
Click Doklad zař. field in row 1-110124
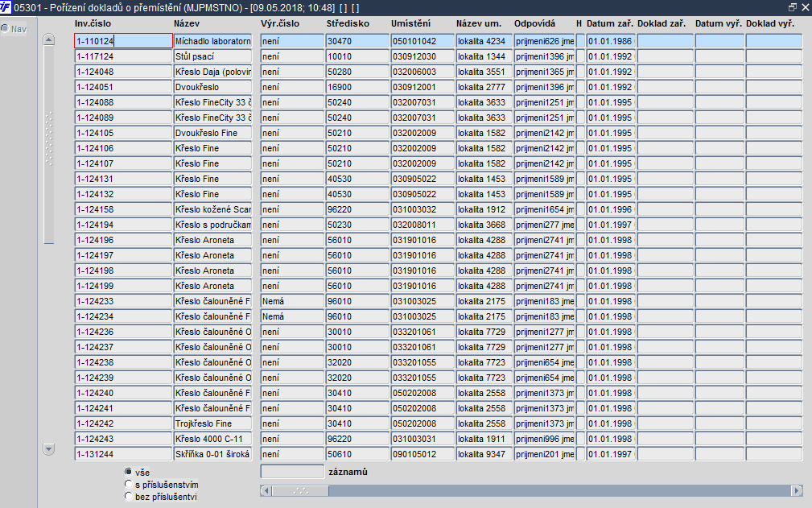click(665, 41)
